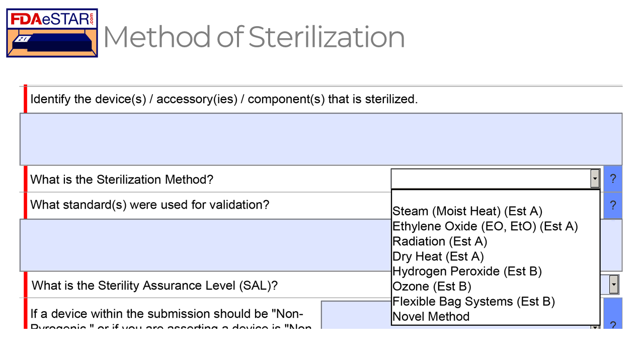Click the help icon near the Non-Pyrogenic question
Screen dimensions: 644x362
tap(613, 325)
